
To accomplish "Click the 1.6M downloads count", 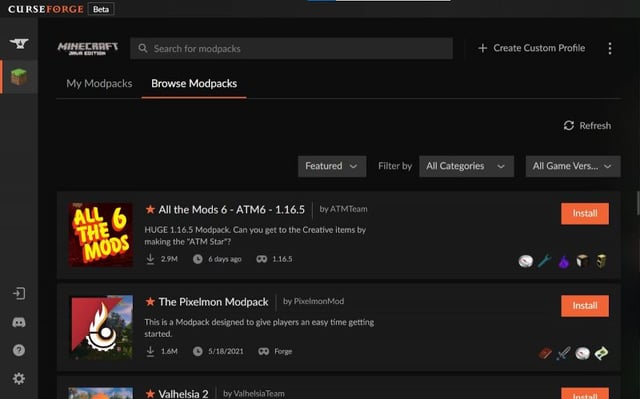I will (169, 351).
